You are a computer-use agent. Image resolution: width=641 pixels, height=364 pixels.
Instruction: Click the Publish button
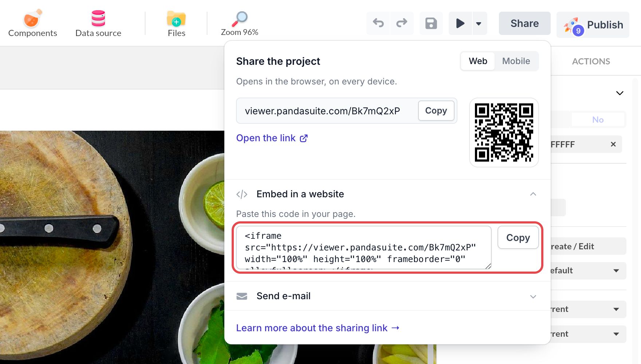click(x=593, y=25)
